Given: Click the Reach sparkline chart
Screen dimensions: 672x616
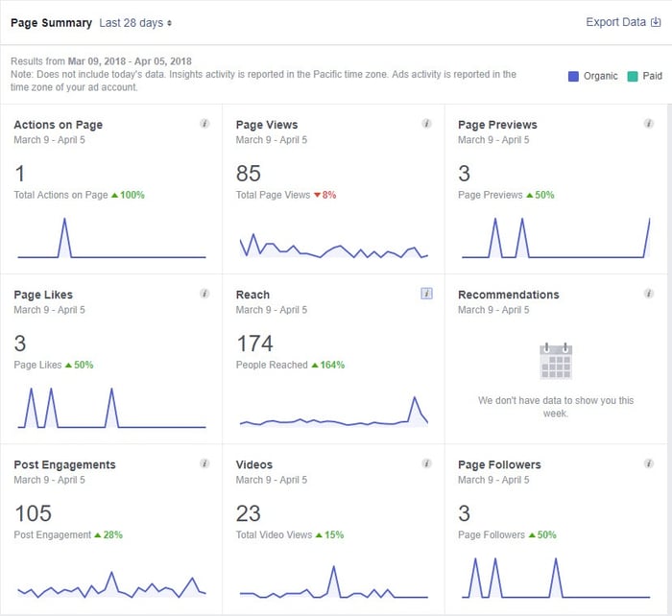Looking at the screenshot, I should click(x=334, y=413).
